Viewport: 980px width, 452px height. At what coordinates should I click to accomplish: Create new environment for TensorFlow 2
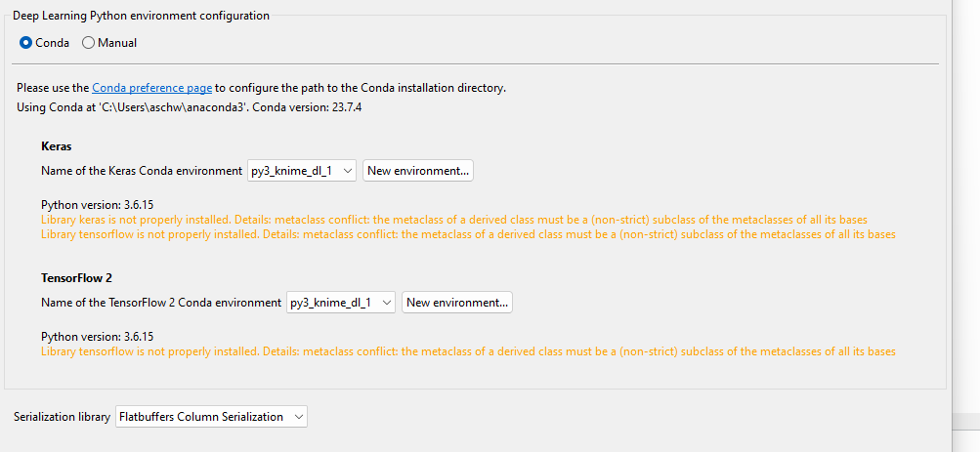click(457, 303)
